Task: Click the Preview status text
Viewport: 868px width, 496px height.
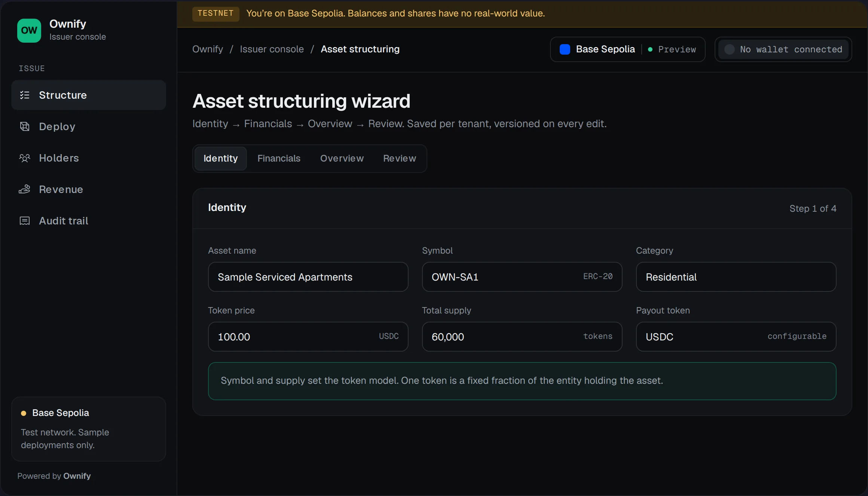Action: click(677, 49)
